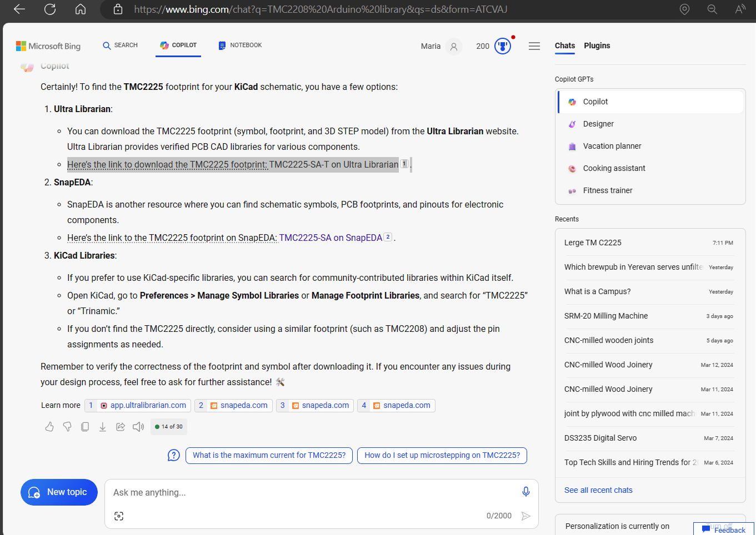Click See all recent chats

598,490
